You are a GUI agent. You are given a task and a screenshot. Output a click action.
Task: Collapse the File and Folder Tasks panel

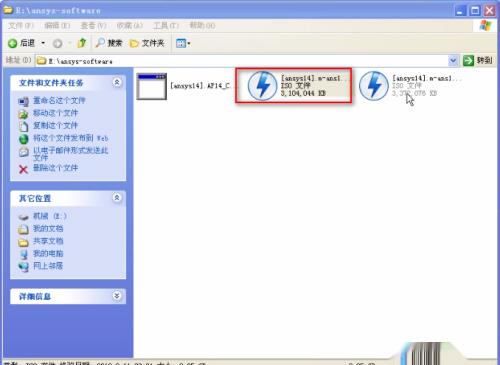(117, 82)
